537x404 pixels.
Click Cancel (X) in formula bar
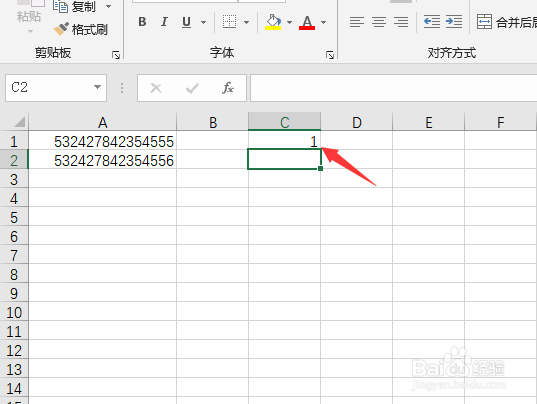[156, 88]
